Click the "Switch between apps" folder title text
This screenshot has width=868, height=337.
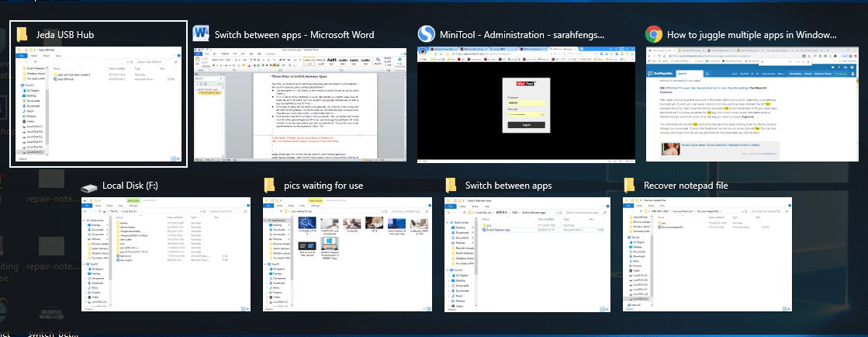[509, 186]
